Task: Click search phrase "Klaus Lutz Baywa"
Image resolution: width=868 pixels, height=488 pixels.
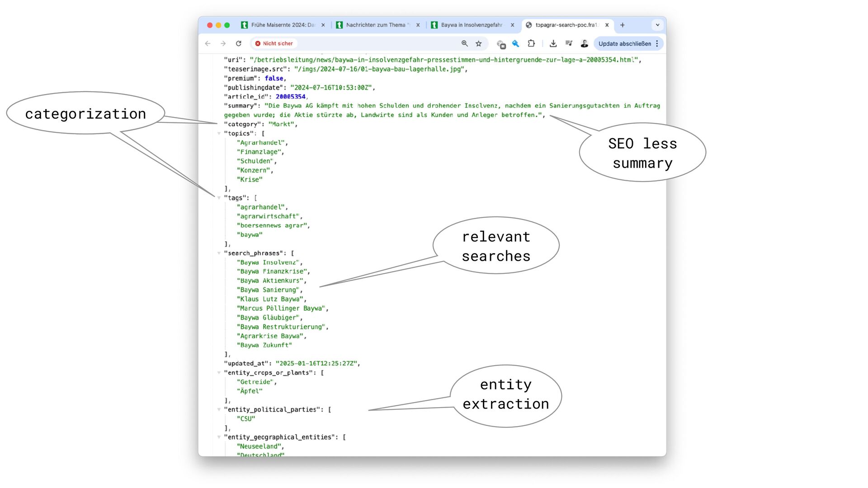Action: (x=270, y=299)
